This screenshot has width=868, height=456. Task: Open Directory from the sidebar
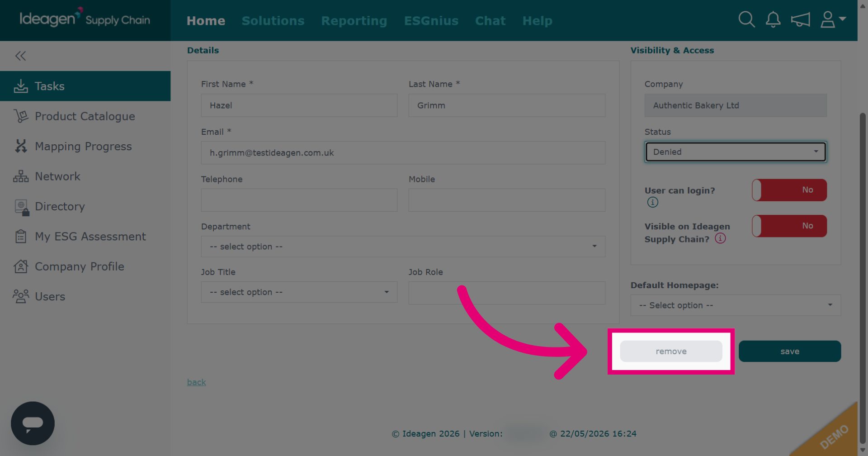(x=85, y=206)
